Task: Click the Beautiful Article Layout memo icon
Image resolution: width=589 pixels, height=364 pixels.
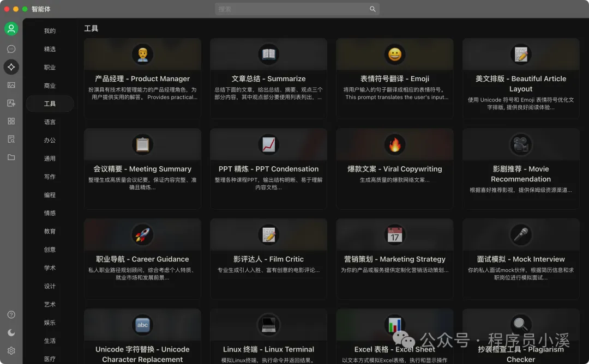Action: (x=521, y=54)
